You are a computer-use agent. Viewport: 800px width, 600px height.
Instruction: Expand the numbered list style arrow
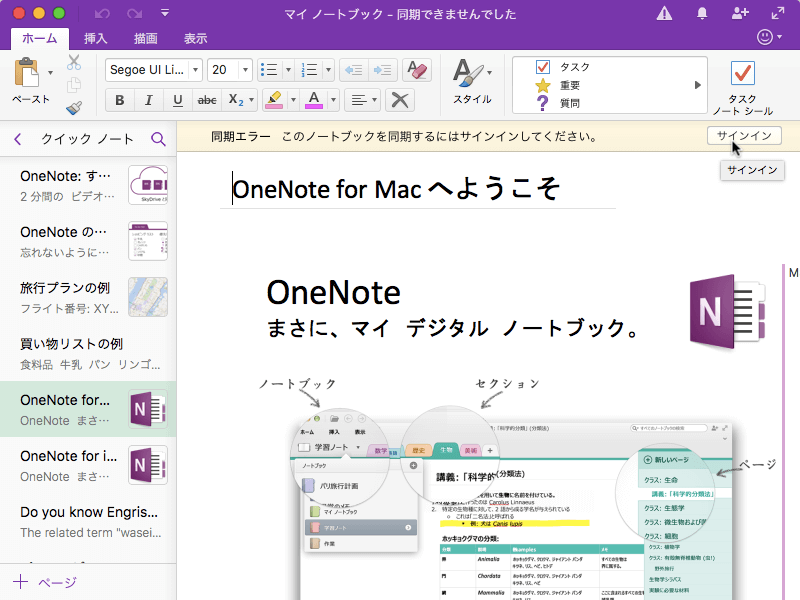tap(328, 69)
